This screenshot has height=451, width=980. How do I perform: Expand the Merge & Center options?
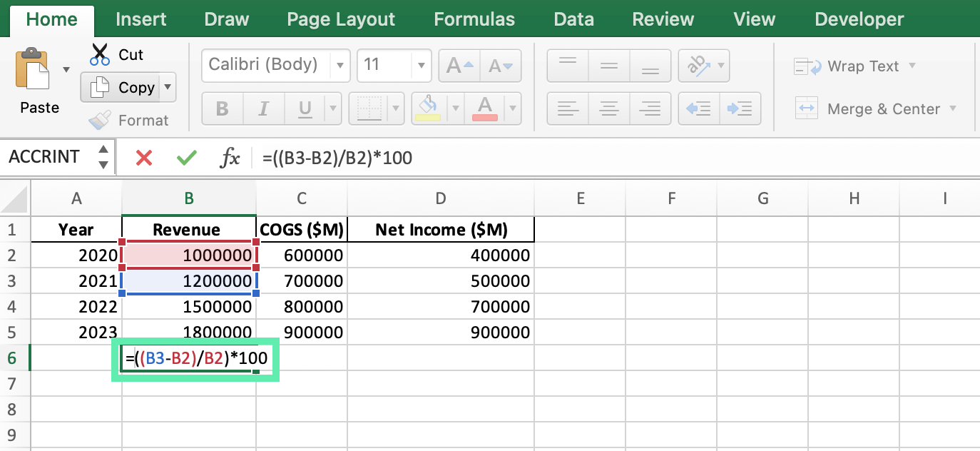click(x=954, y=108)
